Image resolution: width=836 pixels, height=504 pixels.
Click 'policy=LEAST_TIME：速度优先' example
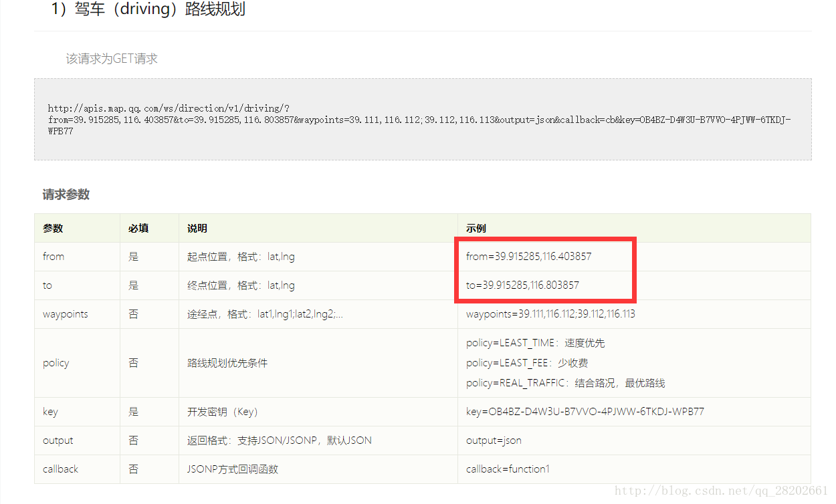(536, 343)
